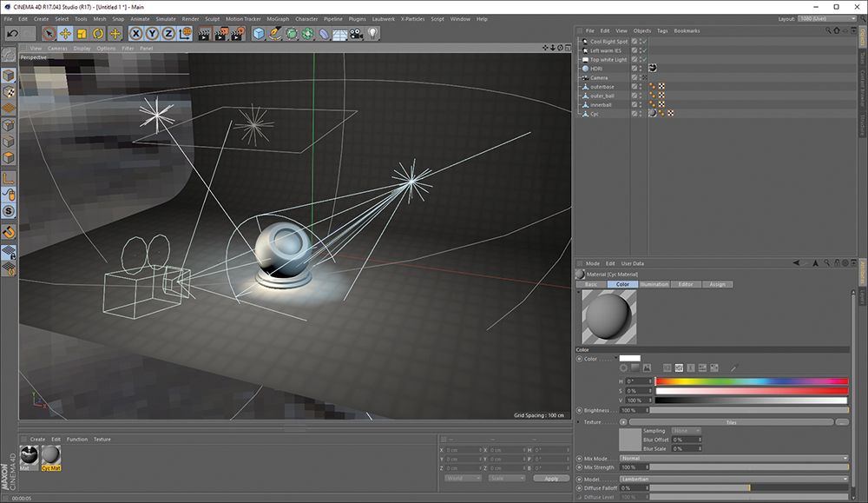This screenshot has width=868, height=503.
Task: Create a new Light object from the toolbar
Action: (372, 35)
